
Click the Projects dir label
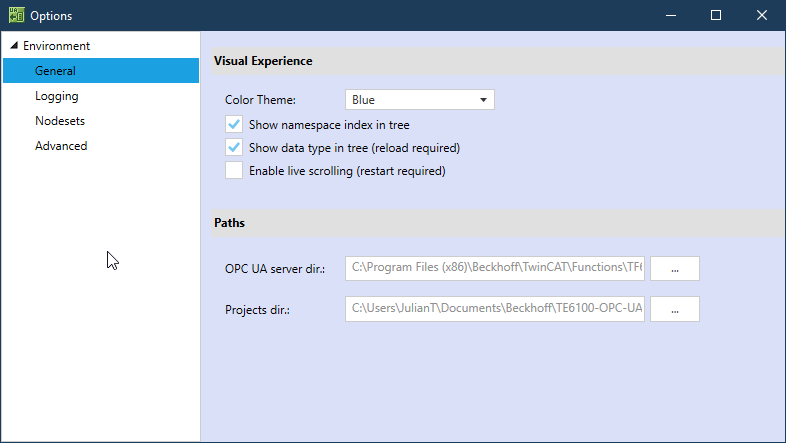[x=257, y=310]
